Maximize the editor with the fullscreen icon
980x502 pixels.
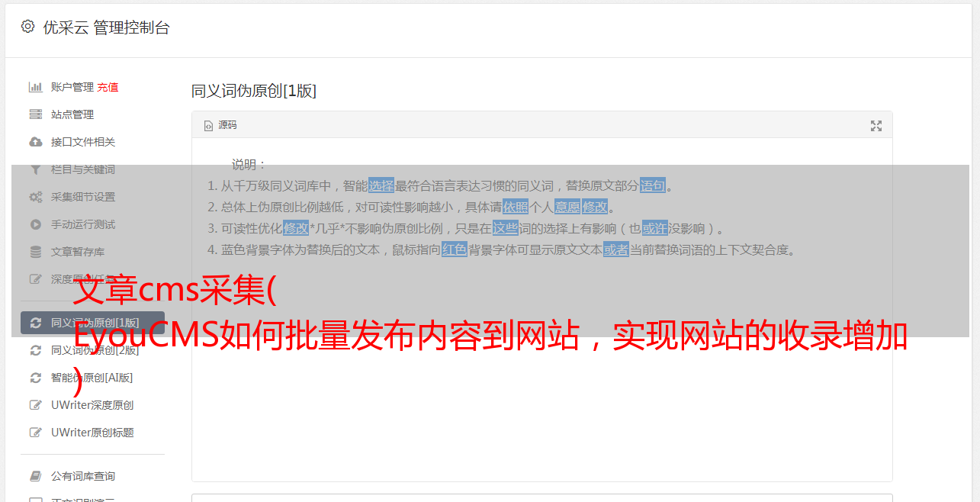876,126
